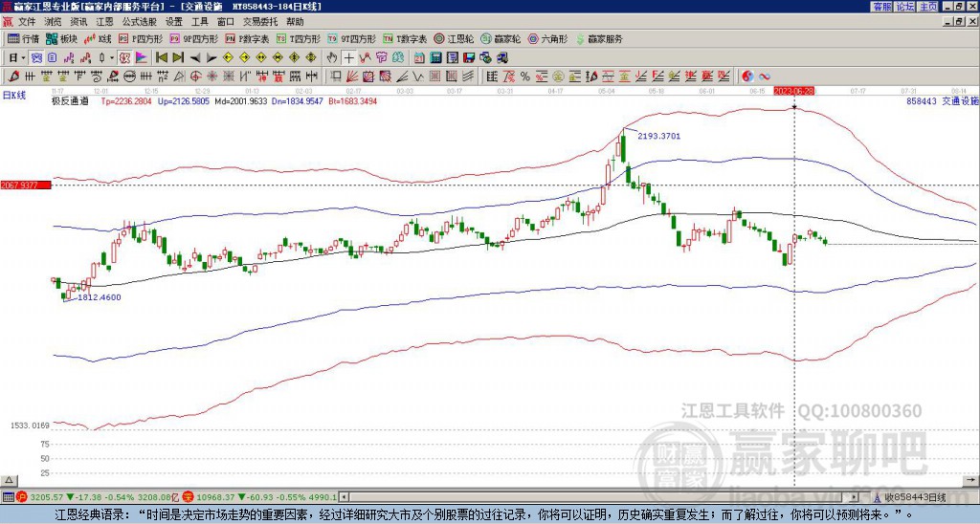The image size is (980, 524).
Task: Select the angle line tool
Action: pyautogui.click(x=402, y=76)
